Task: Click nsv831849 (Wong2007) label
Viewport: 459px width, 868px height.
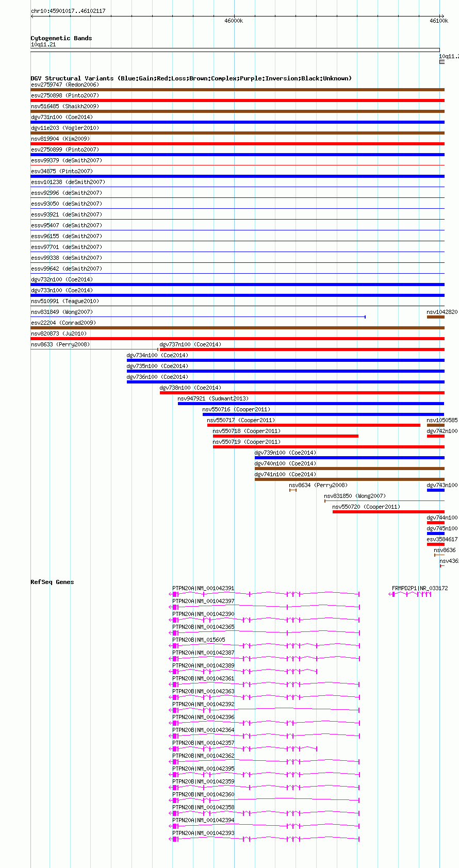Action: pos(62,312)
